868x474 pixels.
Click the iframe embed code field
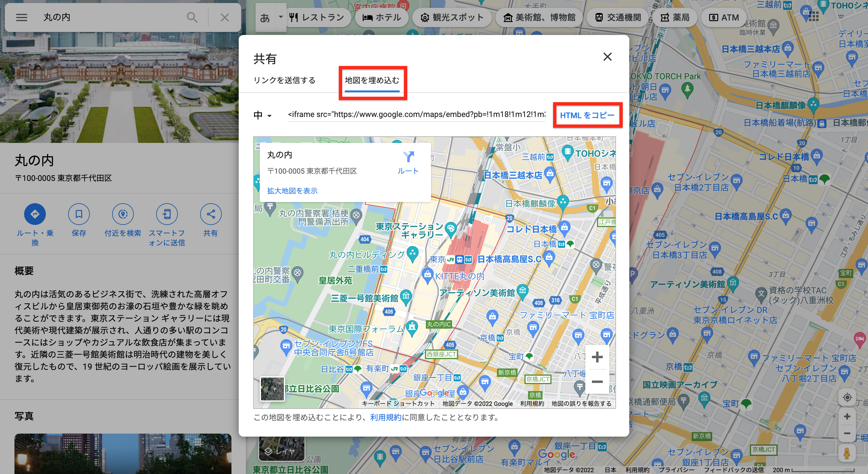pyautogui.click(x=417, y=115)
